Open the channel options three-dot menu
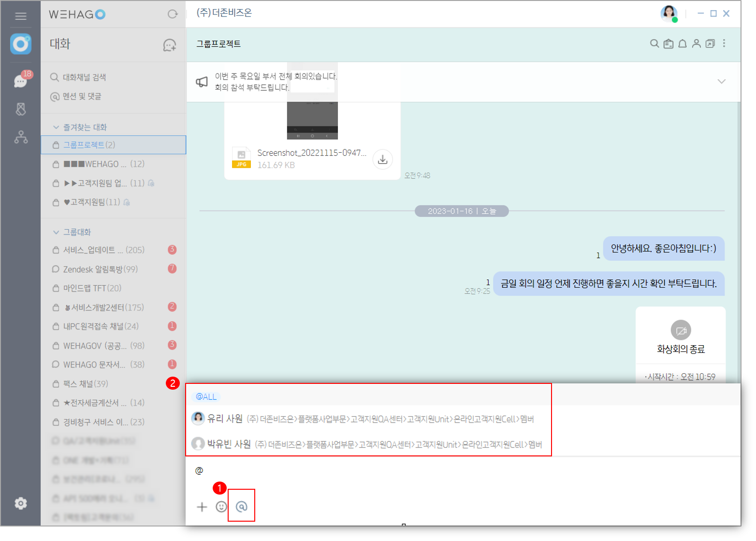The width and height of the screenshot is (756, 541). coord(724,44)
